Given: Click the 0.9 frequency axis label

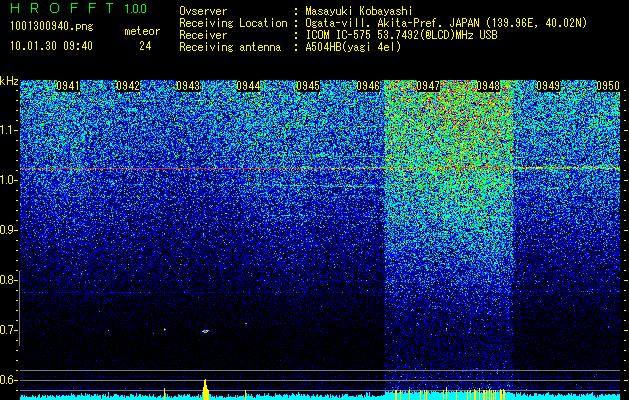Looking at the screenshot, I should (8, 230).
